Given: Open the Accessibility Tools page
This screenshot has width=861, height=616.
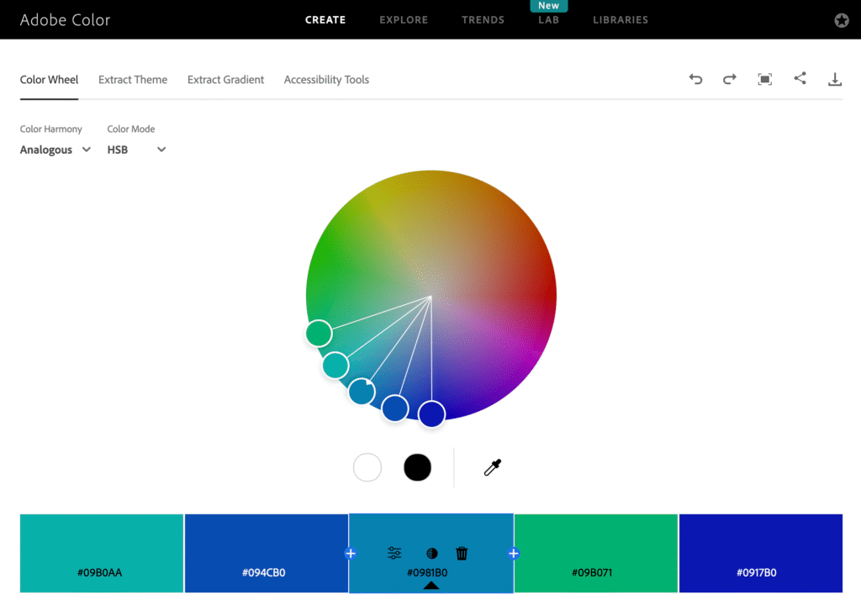Looking at the screenshot, I should [326, 80].
